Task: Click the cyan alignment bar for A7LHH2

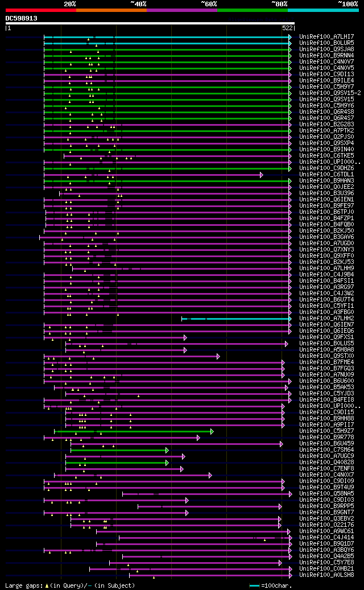Action: click(x=236, y=319)
